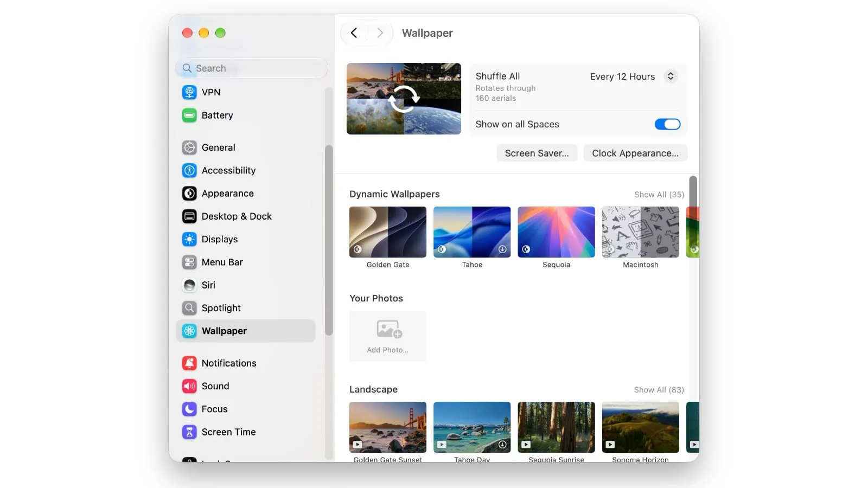868x488 pixels.
Task: Click the Add Photo... tile
Action: tap(388, 336)
